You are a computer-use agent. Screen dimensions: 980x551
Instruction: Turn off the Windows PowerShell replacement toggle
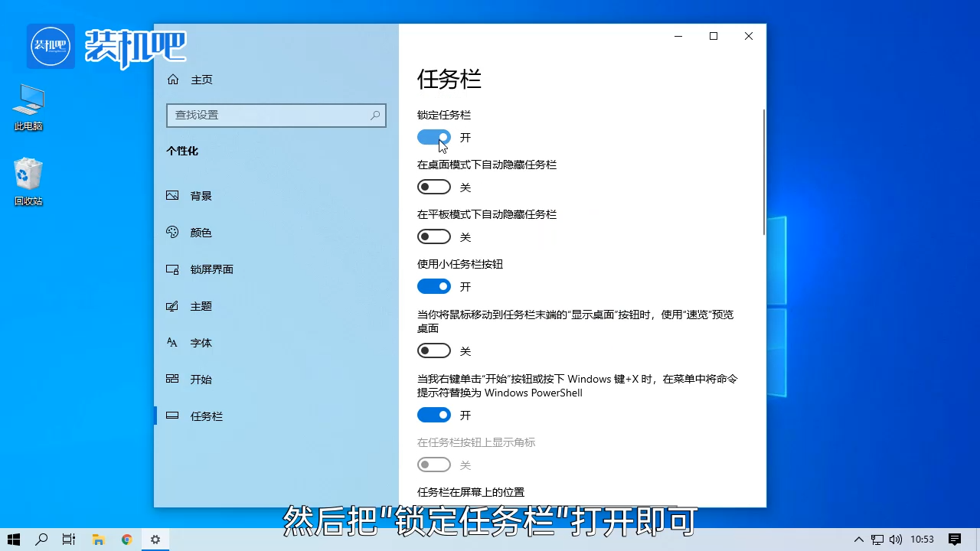(x=434, y=415)
